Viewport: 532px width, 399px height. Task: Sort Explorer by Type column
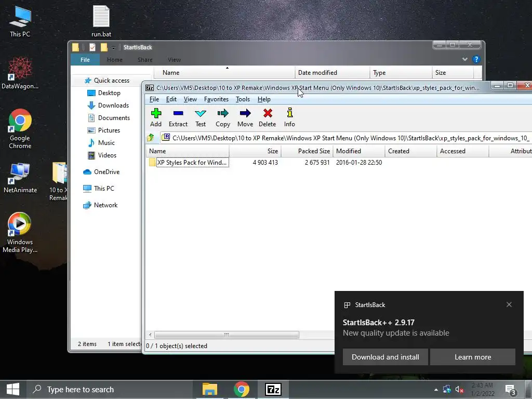(x=402, y=73)
